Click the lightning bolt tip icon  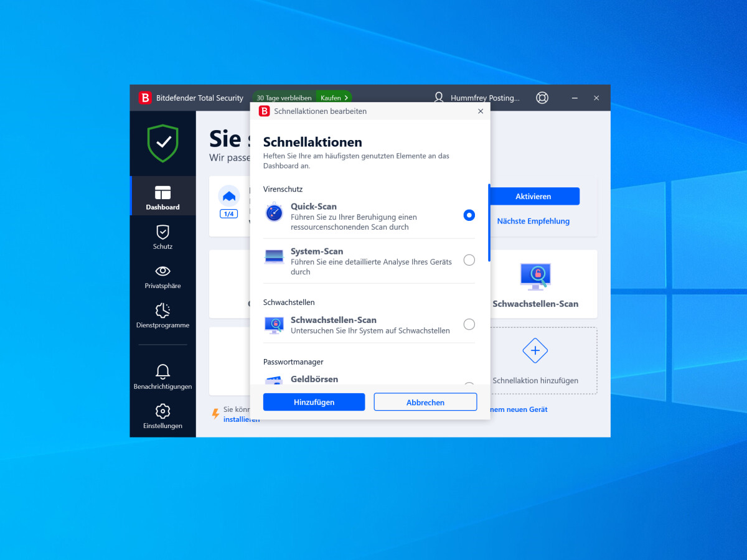pos(216,414)
